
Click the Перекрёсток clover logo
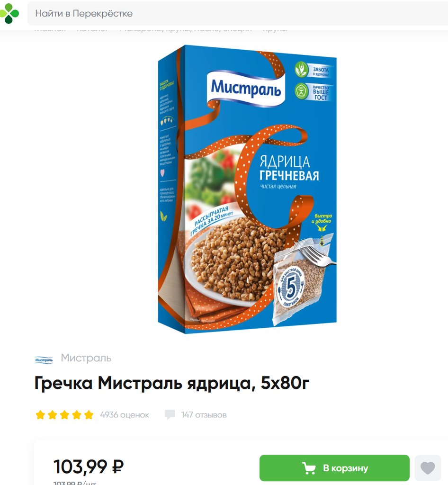point(9,13)
